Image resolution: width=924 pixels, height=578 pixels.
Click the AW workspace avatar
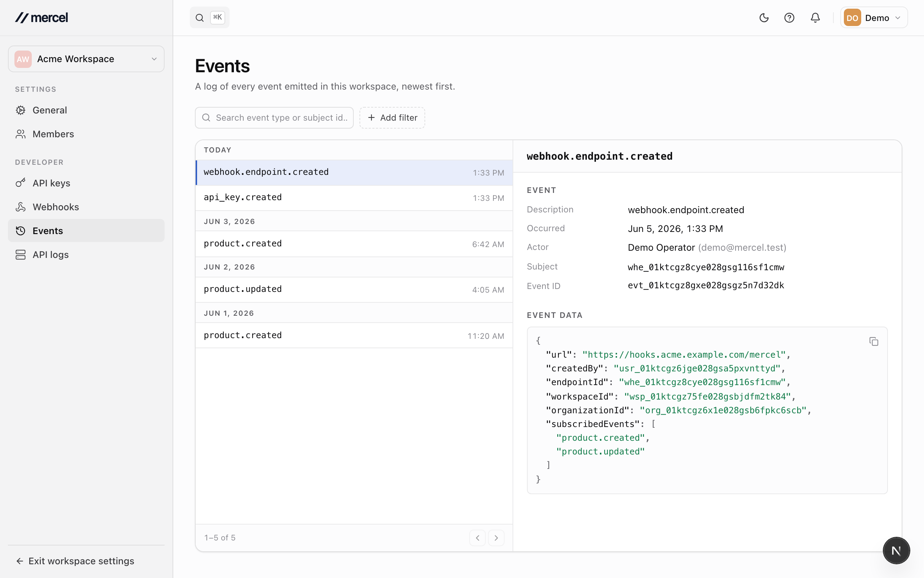(23, 59)
